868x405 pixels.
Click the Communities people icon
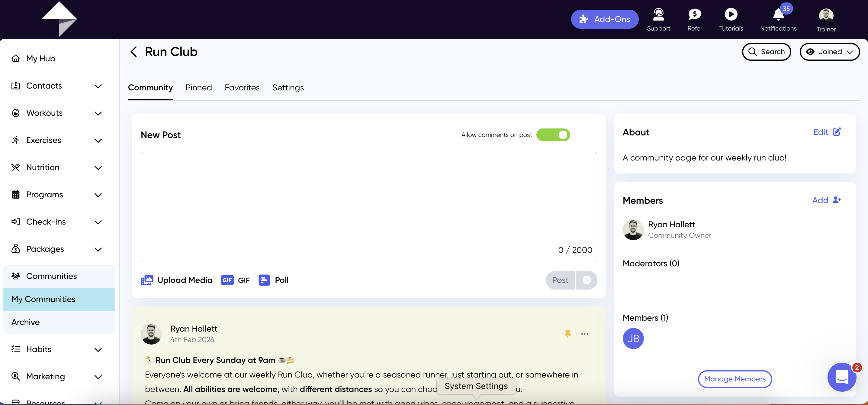click(15, 276)
